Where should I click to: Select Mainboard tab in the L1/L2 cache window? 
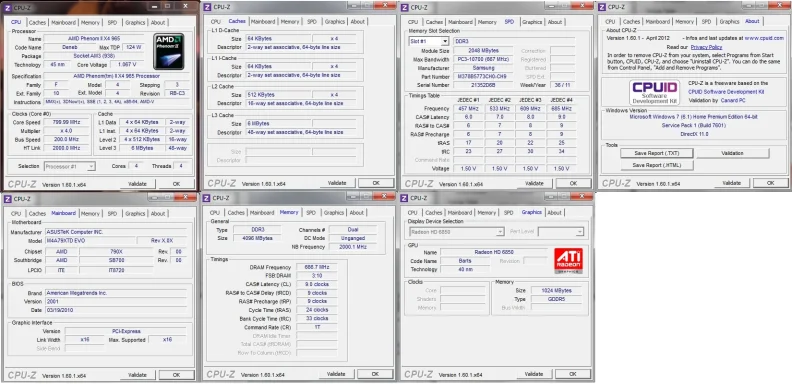coord(263,22)
